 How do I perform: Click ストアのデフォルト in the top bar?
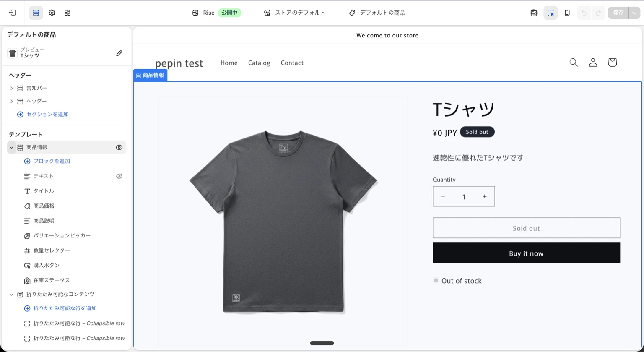(294, 13)
